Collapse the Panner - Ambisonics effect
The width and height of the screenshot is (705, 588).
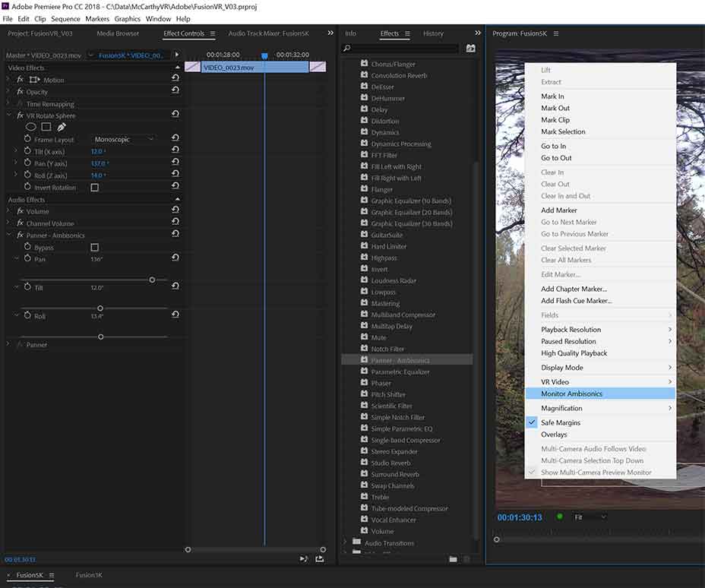(9, 235)
